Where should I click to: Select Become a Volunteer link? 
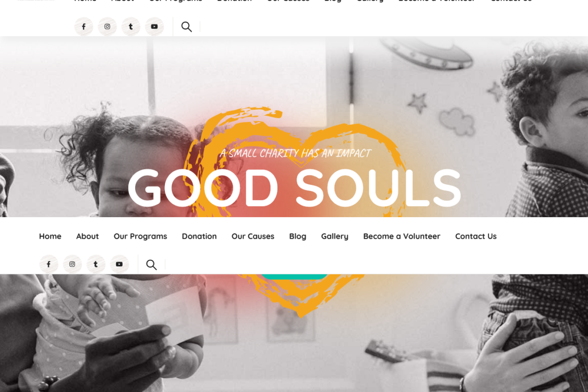(x=402, y=236)
